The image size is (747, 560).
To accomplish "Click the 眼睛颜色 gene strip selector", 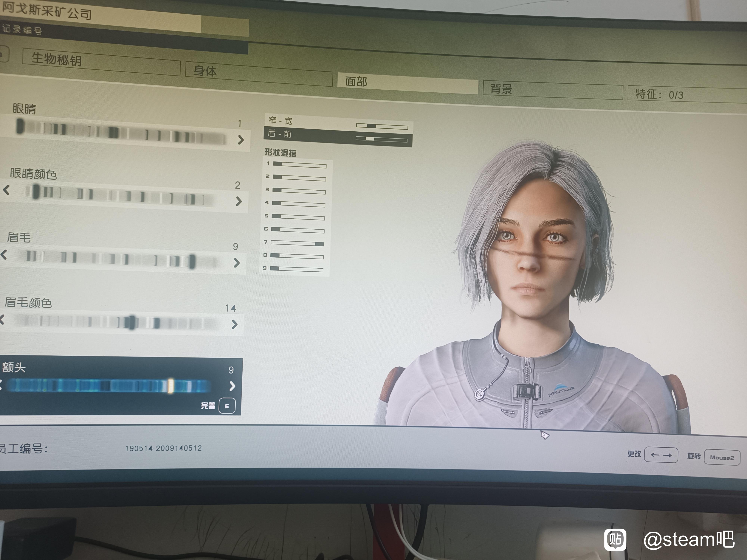I will click(120, 195).
